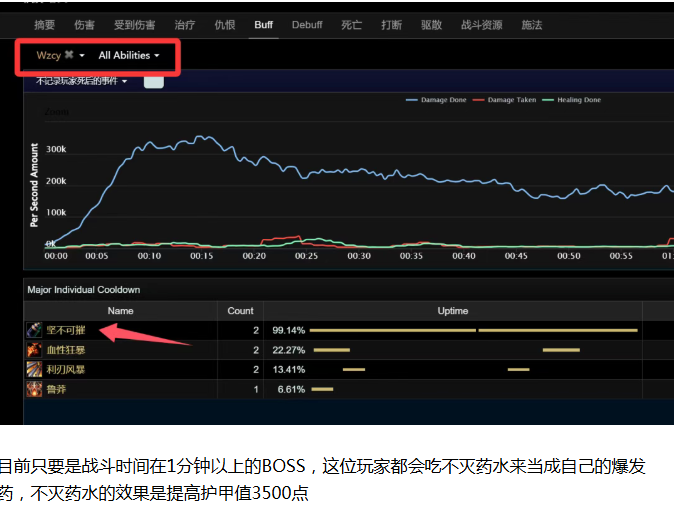Open the Wzcy player dropdown
Image resolution: width=676 pixels, height=527 pixels.
(x=50, y=56)
